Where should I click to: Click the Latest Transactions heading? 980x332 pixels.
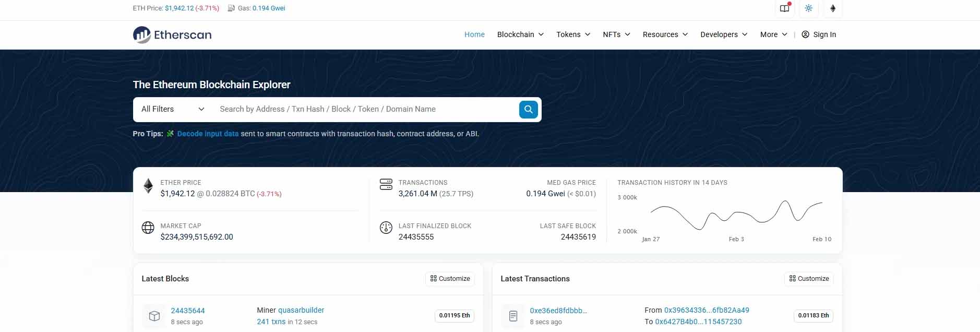(535, 279)
